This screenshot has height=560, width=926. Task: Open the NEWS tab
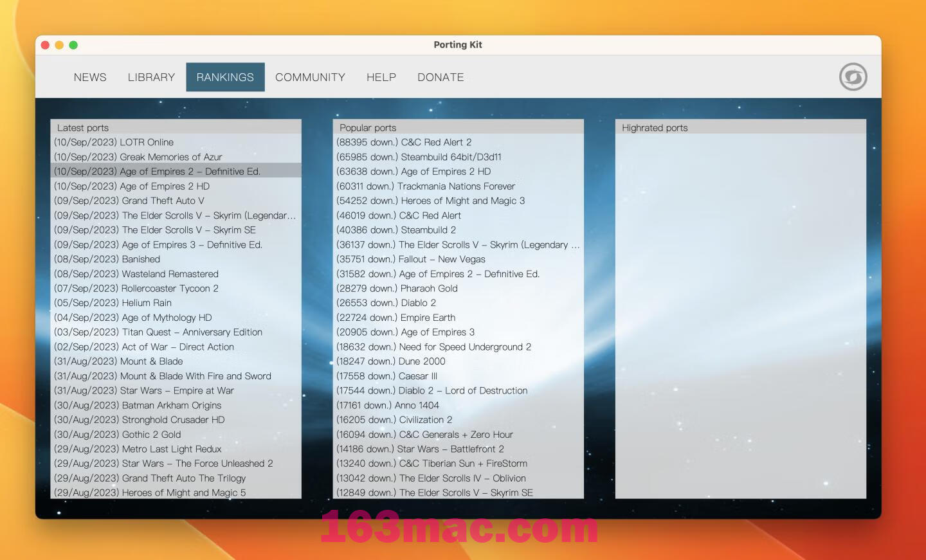pos(90,77)
